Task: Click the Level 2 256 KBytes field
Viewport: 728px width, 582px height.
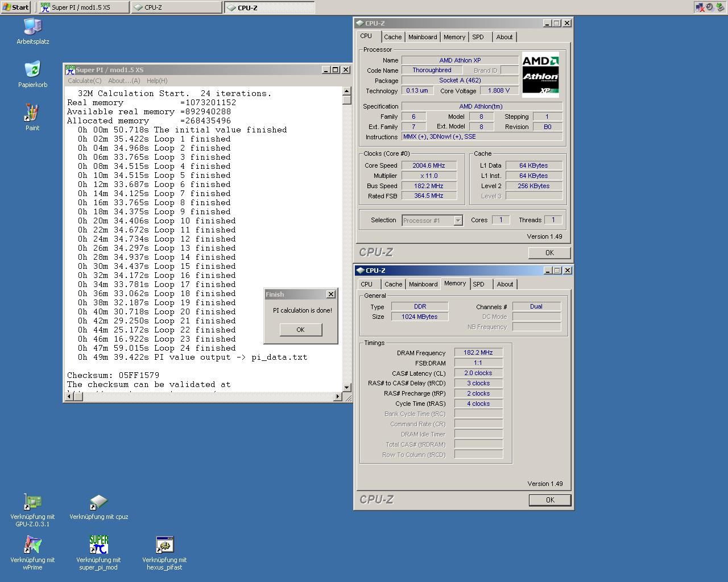Action: (533, 186)
